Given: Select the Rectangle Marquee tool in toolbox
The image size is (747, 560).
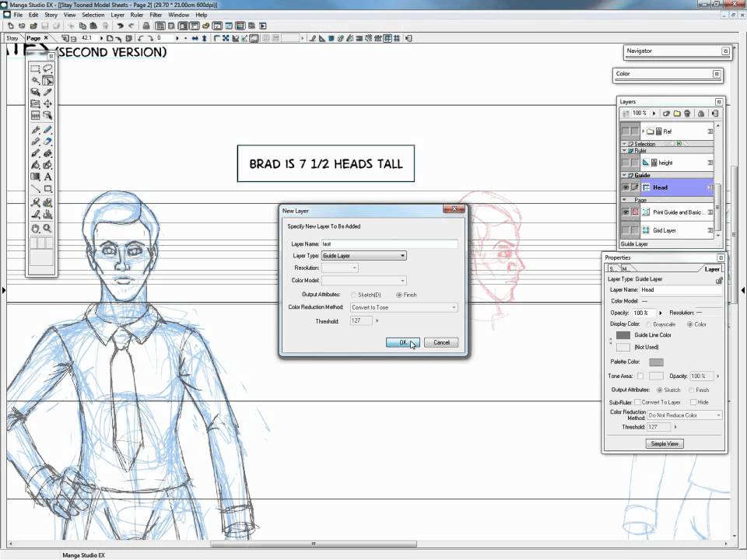Looking at the screenshot, I should pyautogui.click(x=35, y=68).
